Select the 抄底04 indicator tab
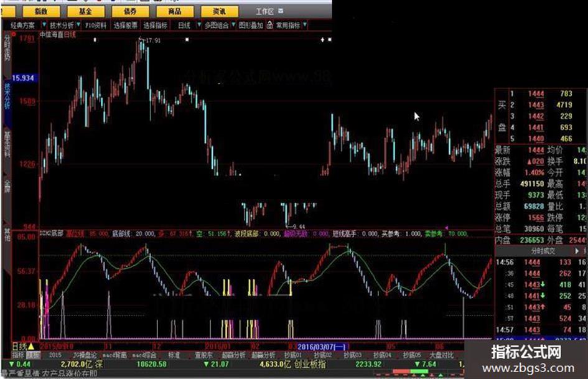The height and width of the screenshot is (379, 588). coord(382,355)
